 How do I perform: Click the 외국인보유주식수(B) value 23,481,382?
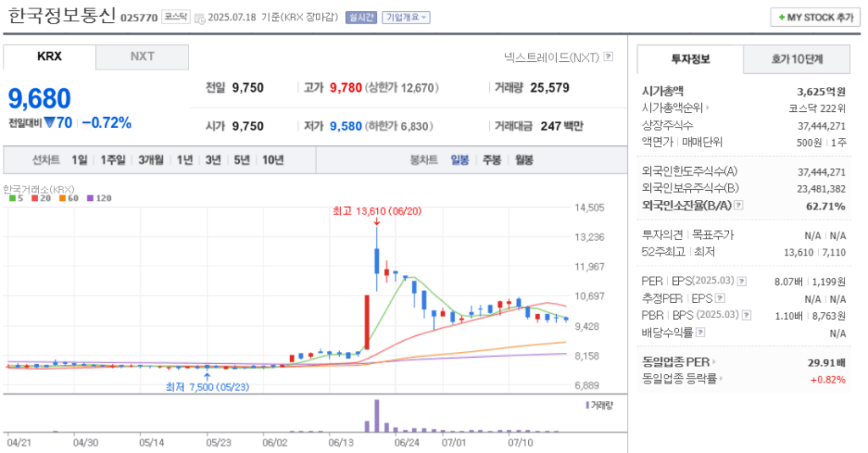click(x=821, y=189)
